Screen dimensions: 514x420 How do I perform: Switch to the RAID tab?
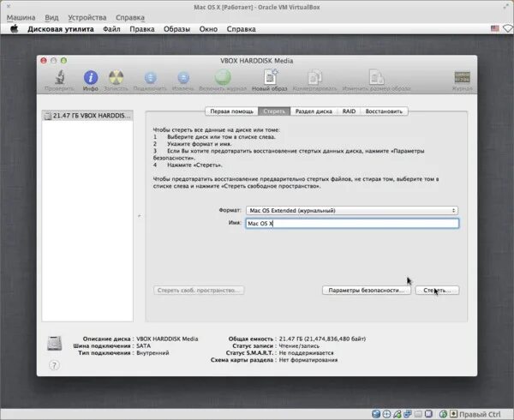(x=349, y=111)
